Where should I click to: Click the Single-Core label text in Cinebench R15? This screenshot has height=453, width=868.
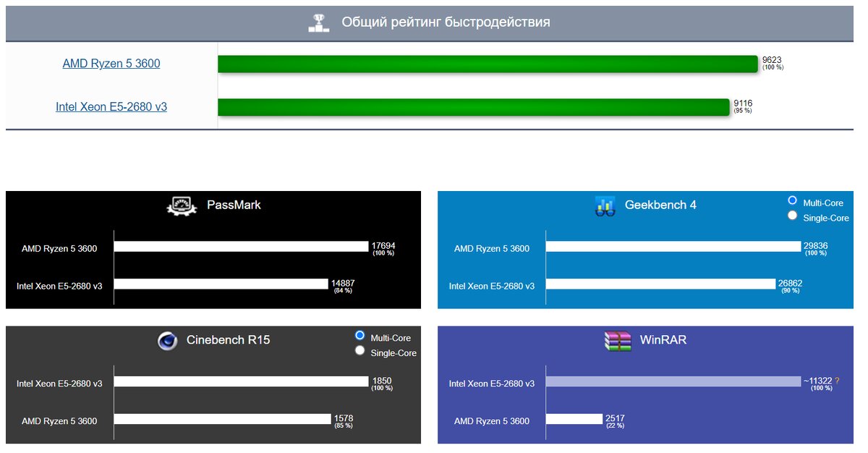(393, 353)
